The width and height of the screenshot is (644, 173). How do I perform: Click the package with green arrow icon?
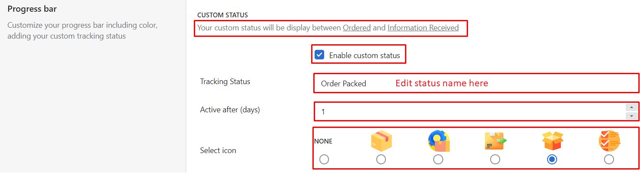495,141
